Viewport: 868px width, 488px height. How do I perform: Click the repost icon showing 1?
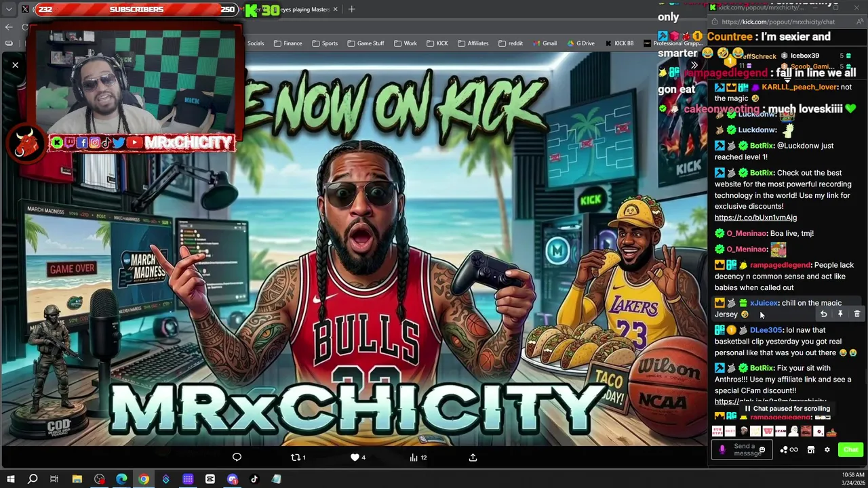click(298, 457)
